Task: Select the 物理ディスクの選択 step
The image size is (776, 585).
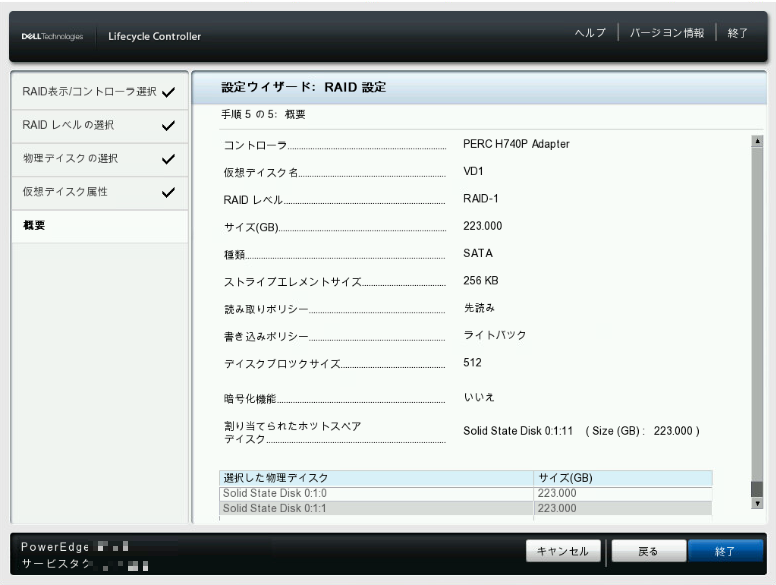Action: click(70, 158)
